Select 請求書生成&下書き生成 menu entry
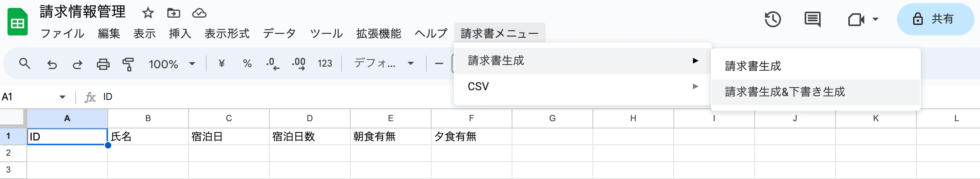The height and width of the screenshot is (179, 980). [x=785, y=92]
